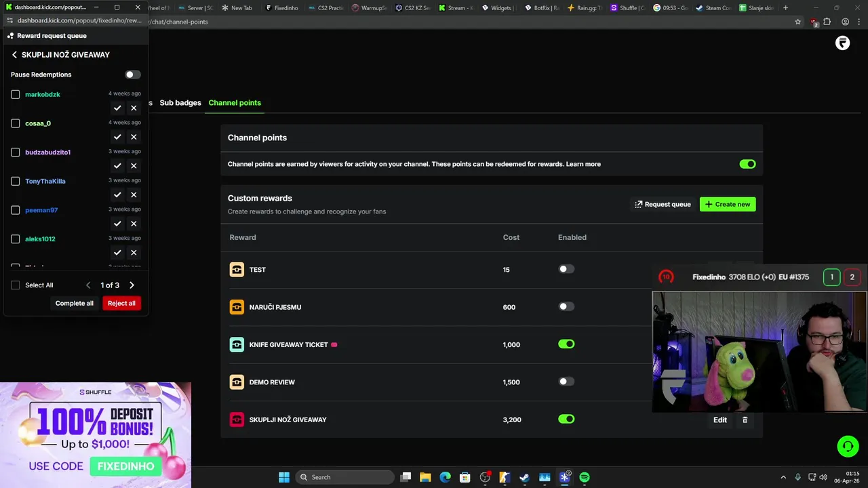Go to next page of request queue
The height and width of the screenshot is (488, 868).
click(x=132, y=285)
